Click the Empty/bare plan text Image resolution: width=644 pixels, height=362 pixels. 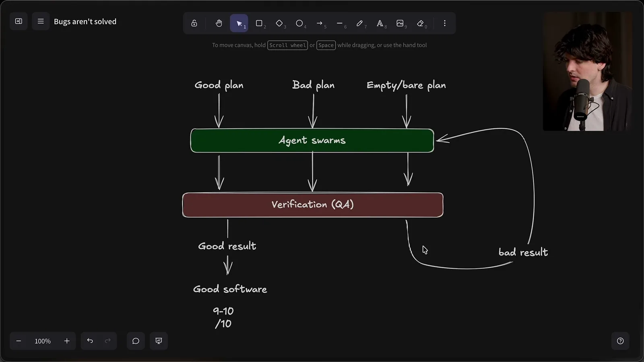click(x=406, y=85)
